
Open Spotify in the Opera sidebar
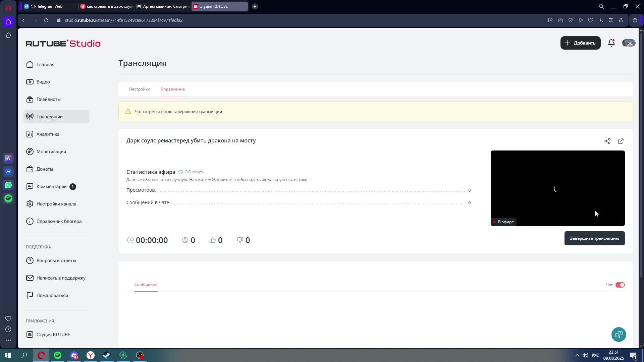[8, 198]
